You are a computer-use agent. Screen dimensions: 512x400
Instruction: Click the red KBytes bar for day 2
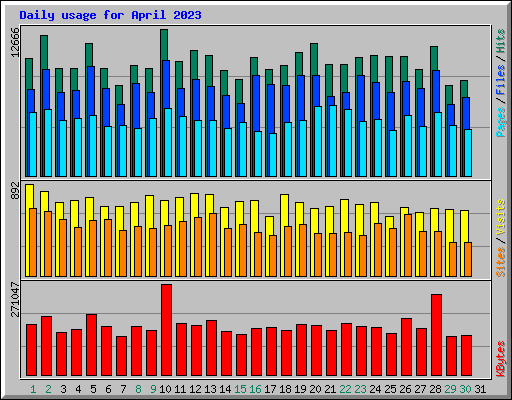tap(46, 346)
